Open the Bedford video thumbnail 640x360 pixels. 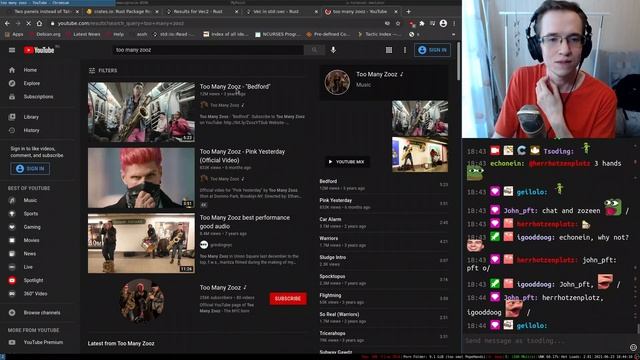tap(141, 112)
